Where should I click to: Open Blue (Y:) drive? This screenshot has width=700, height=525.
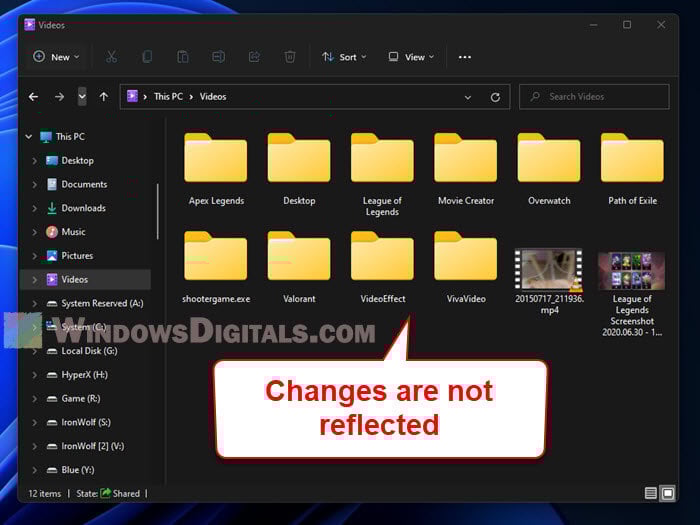point(70,470)
